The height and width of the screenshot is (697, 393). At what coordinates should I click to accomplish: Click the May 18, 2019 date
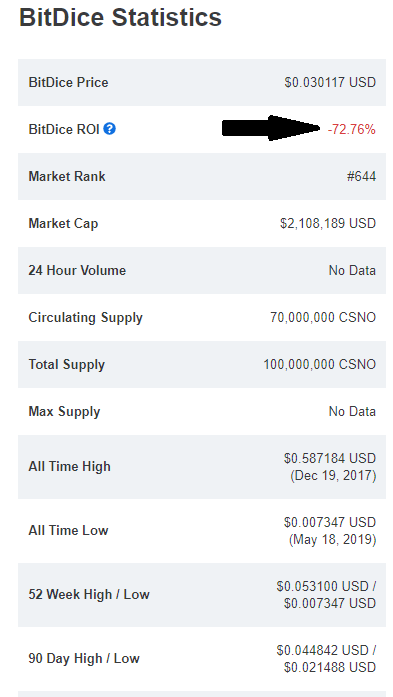[333, 540]
